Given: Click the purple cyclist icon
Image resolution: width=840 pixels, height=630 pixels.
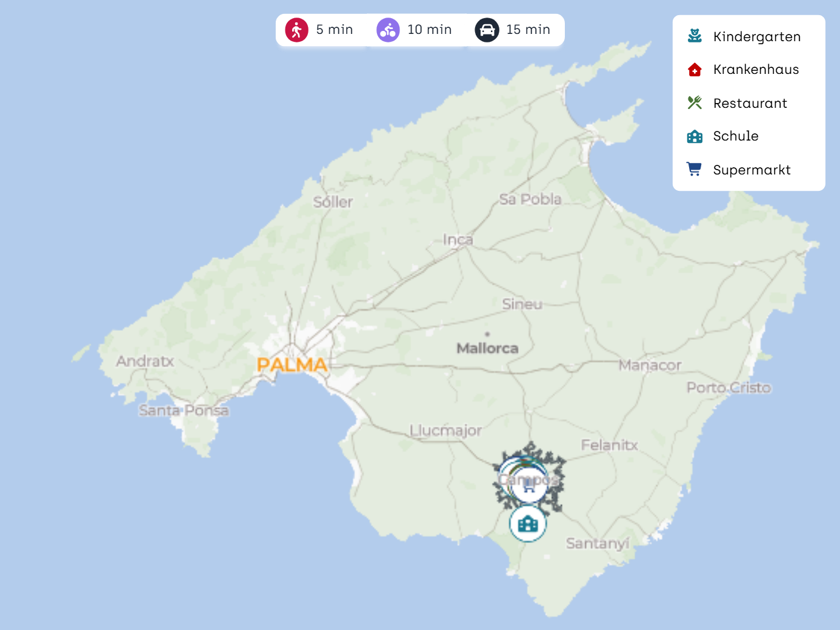Looking at the screenshot, I should pos(388,30).
